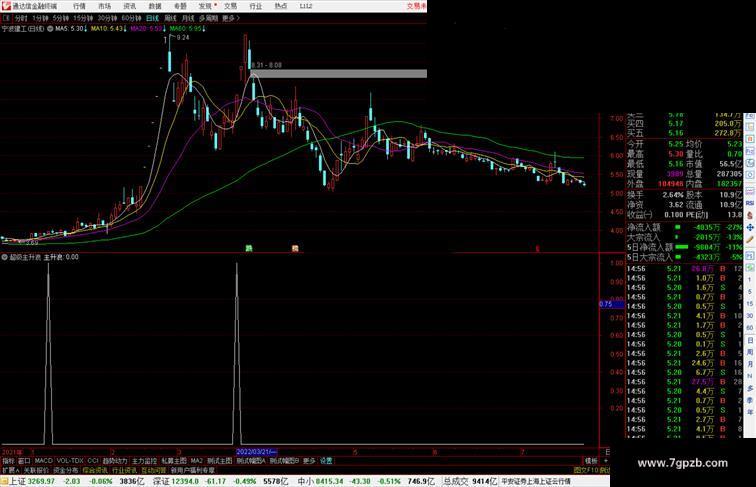Screen dimensions: 756x487
Task: Click the 窗口 button in the bottom bar
Action: [24, 461]
